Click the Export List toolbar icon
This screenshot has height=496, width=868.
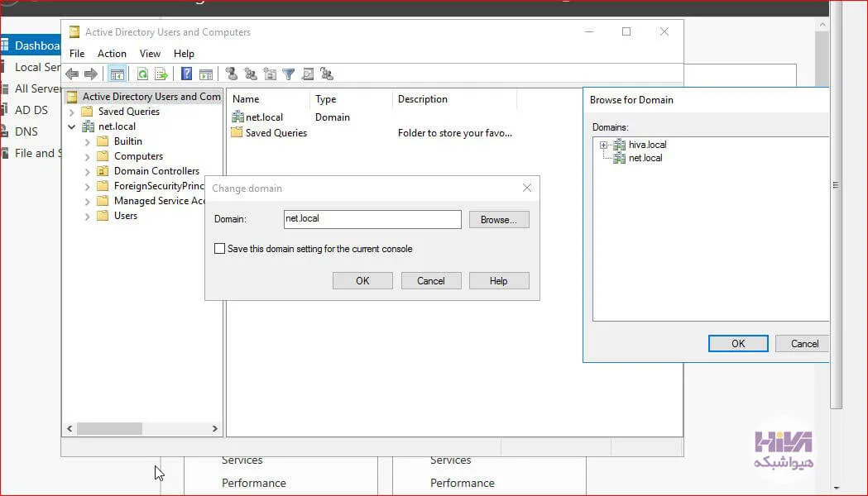pyautogui.click(x=161, y=74)
